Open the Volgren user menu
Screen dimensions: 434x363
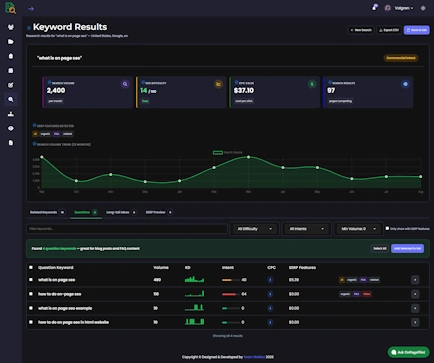coord(404,8)
